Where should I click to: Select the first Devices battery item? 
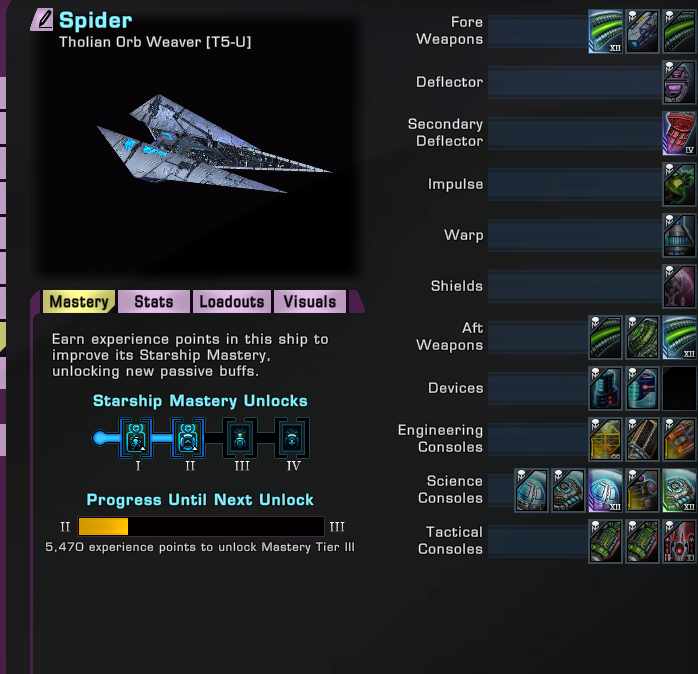(605, 388)
